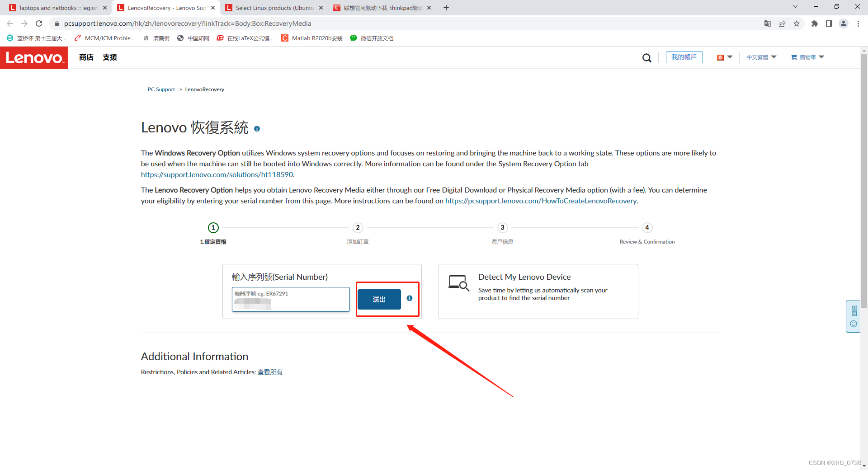Close the 联想官网驱动下载 tab
The image size is (868, 470).
429,8
